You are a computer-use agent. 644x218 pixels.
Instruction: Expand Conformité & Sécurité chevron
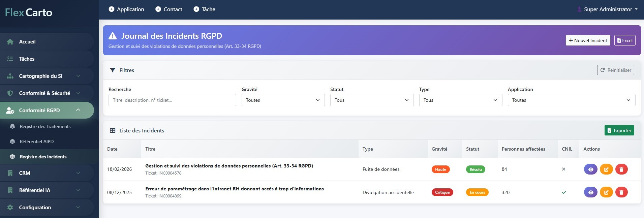[x=78, y=93]
